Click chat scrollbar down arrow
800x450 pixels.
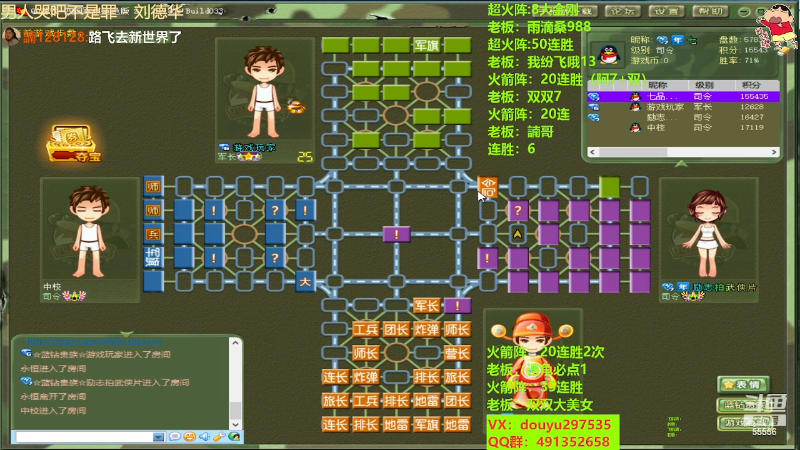point(235,424)
